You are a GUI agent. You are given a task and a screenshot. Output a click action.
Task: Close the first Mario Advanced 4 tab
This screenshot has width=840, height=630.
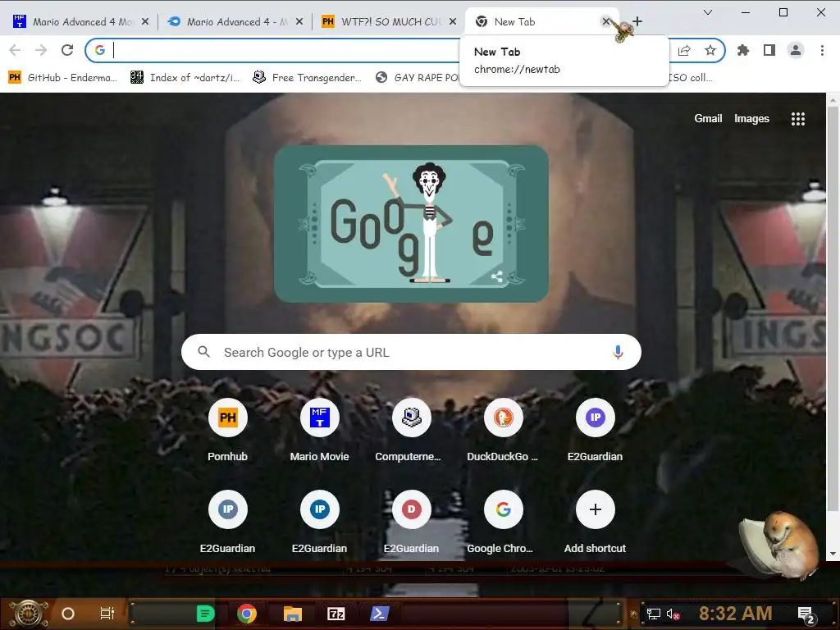pos(145,21)
